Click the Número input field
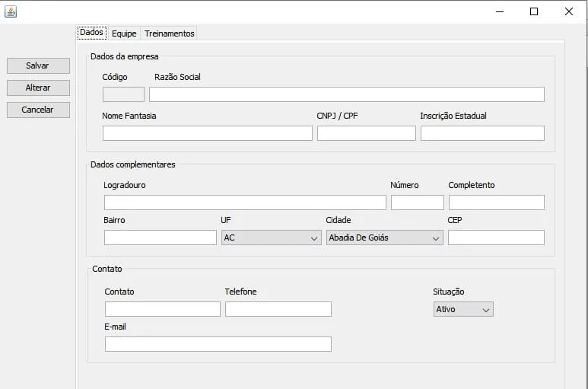 417,202
